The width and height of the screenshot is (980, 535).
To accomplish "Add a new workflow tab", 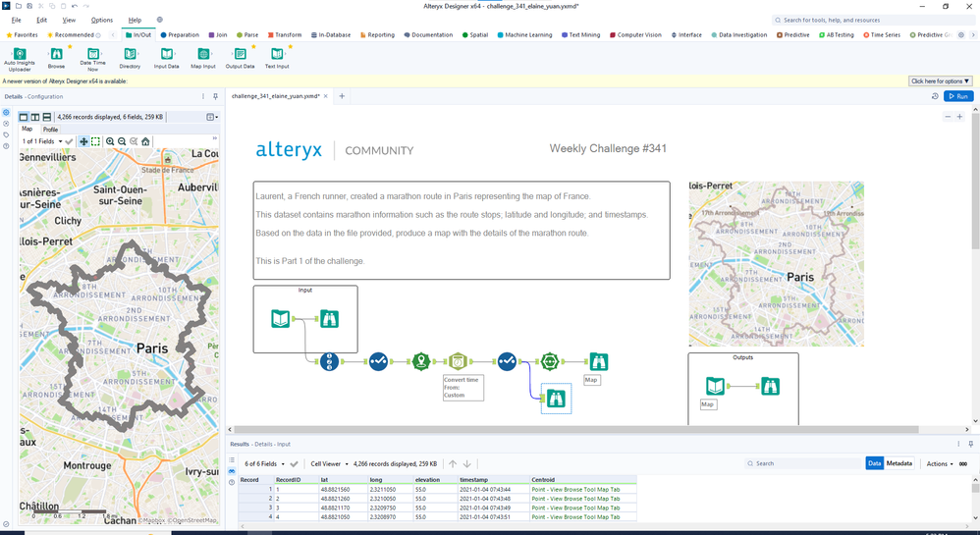I will [342, 96].
